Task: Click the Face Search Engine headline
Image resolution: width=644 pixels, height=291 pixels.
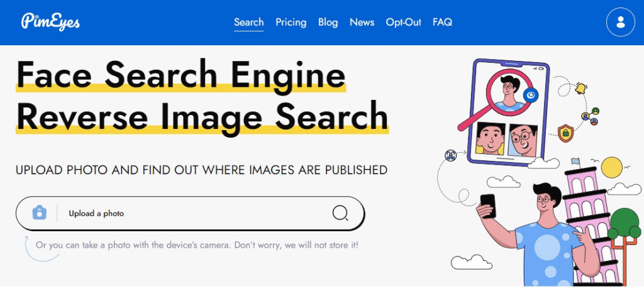Action: tap(180, 74)
